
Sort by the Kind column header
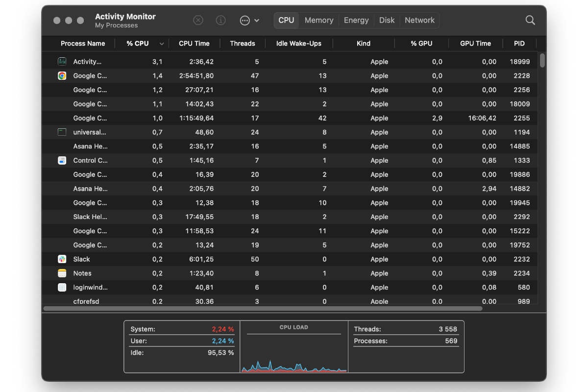pos(364,44)
